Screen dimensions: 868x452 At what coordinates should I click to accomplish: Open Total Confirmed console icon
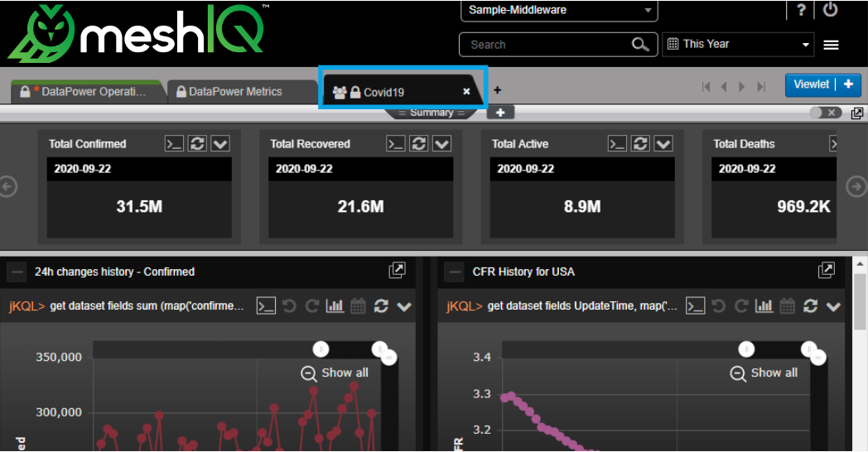pyautogui.click(x=175, y=144)
